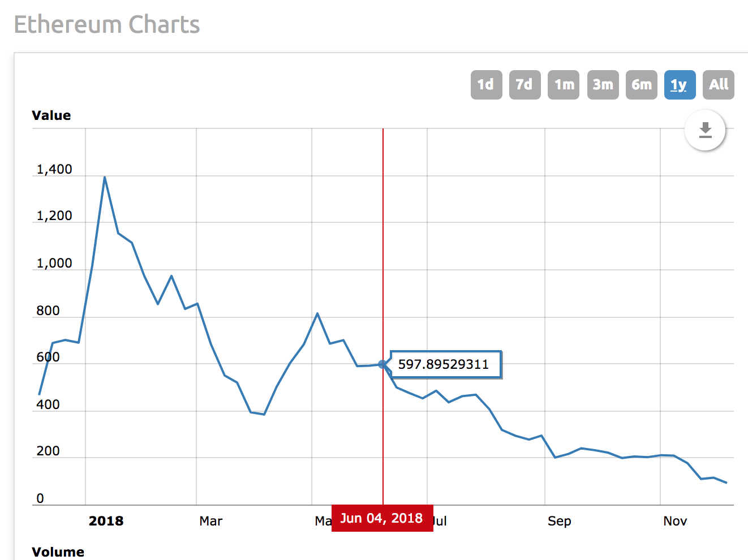The height and width of the screenshot is (560, 748).
Task: Click the Volume section label
Action: pyautogui.click(x=58, y=552)
